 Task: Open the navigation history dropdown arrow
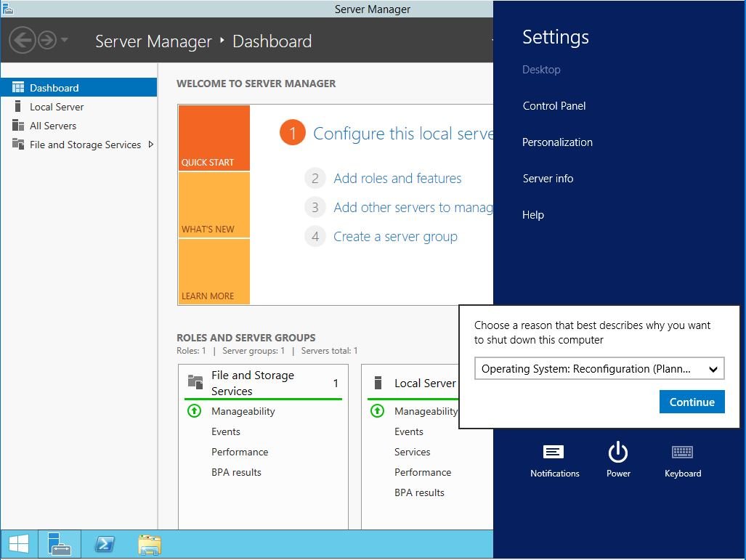point(65,40)
